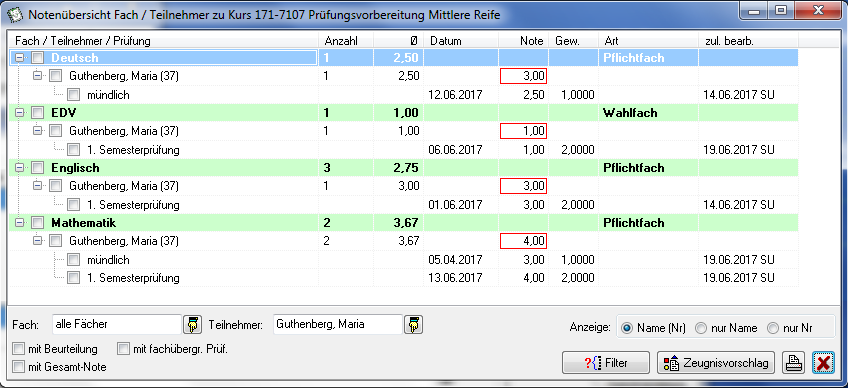The height and width of the screenshot is (388, 848).
Task: Click the Ø average column header
Action: pyautogui.click(x=399, y=41)
